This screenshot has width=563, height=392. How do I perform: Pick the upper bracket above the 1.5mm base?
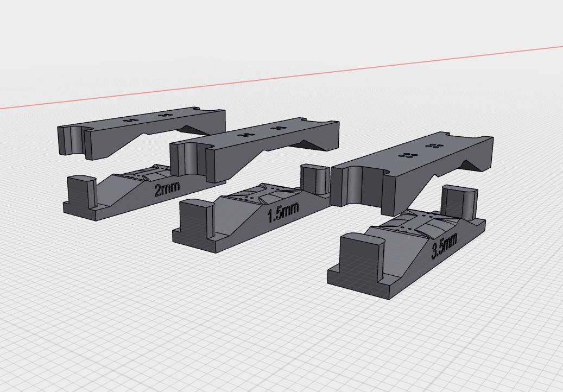click(254, 150)
